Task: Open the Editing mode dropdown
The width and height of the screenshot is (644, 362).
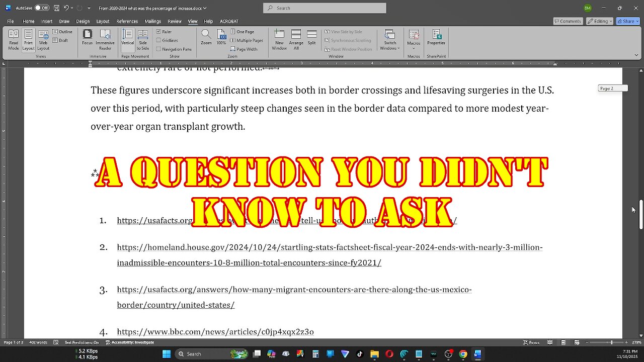Action: [x=600, y=21]
